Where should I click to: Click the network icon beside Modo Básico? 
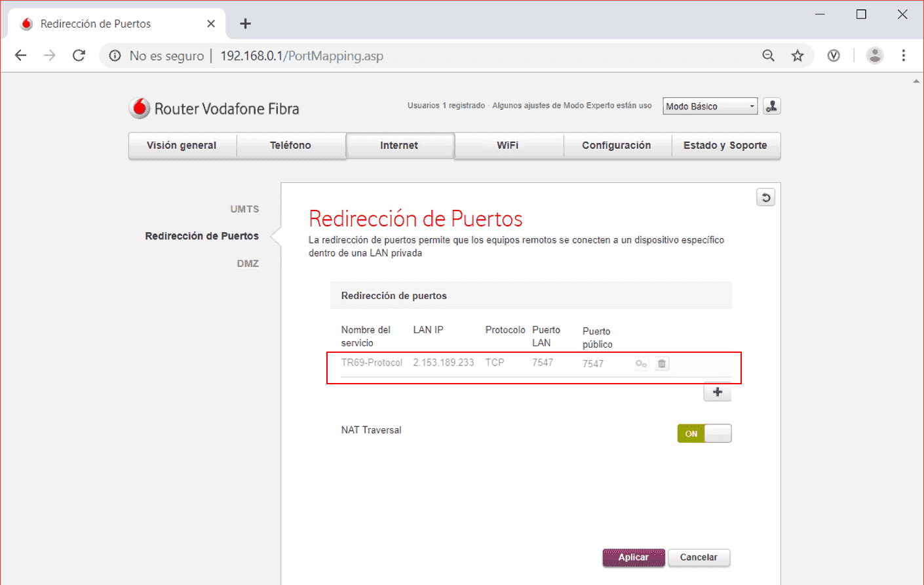[771, 106]
